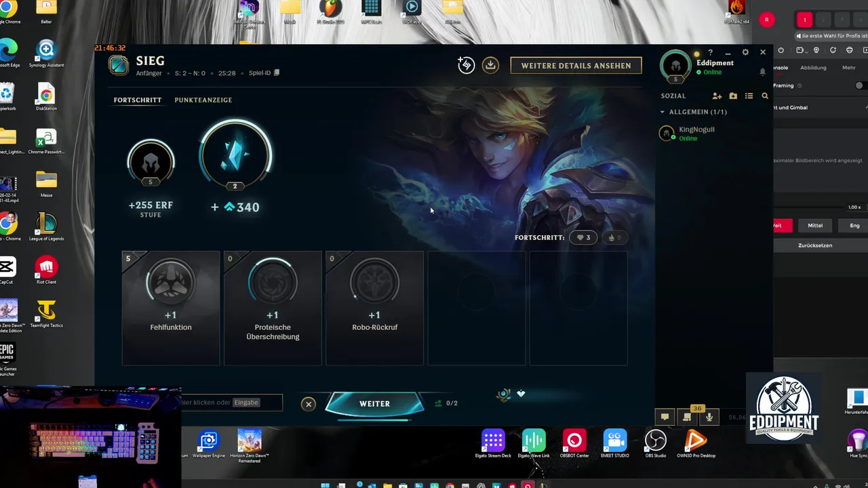Dismiss with the round X beside Weiter
The image size is (868, 488).
pyautogui.click(x=309, y=404)
